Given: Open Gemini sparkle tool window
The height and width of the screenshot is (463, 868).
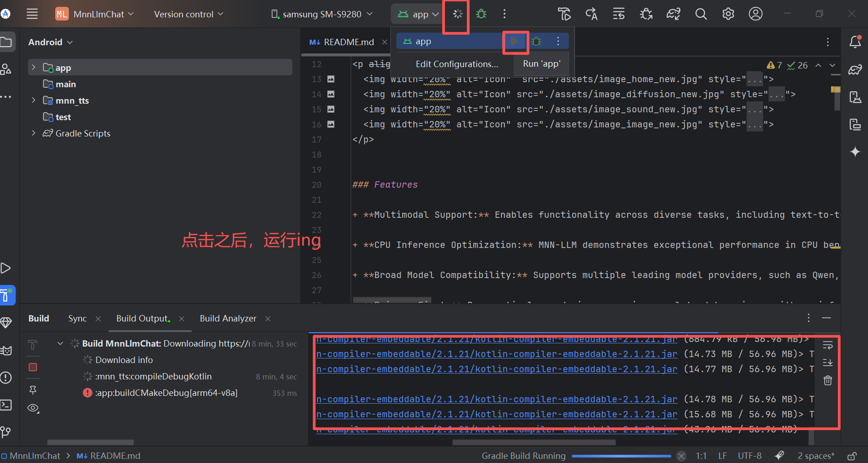Looking at the screenshot, I should pyautogui.click(x=855, y=152).
